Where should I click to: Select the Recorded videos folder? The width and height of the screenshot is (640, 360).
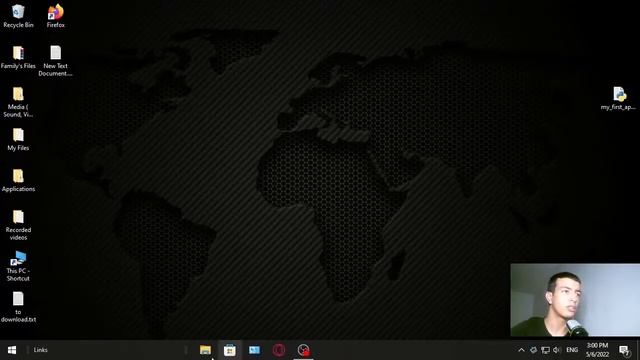(18, 225)
